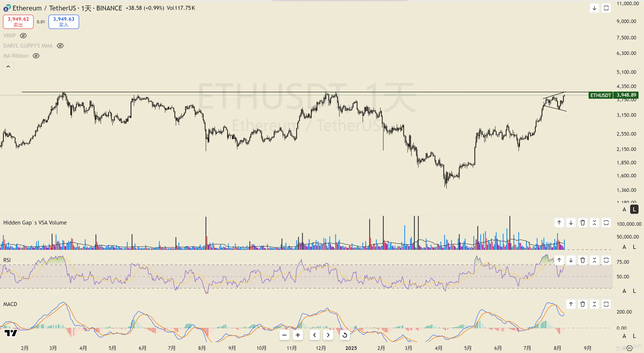The image size is (644, 353).
Task: Delete the MACD pane
Action: (582, 304)
